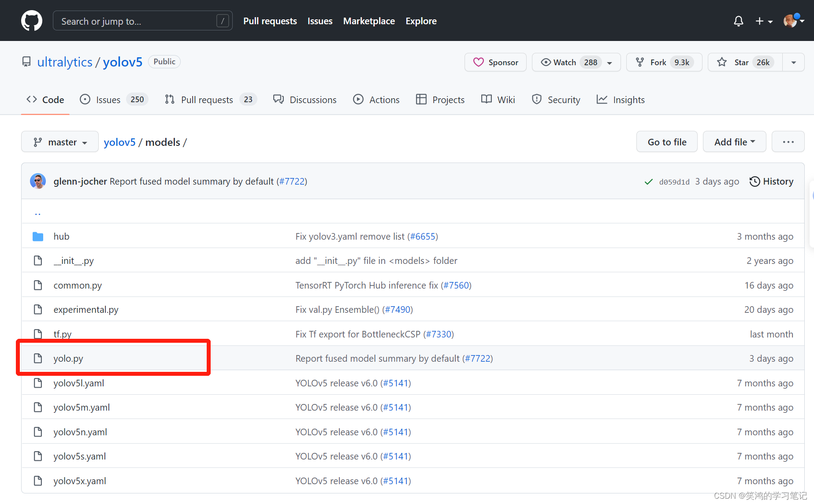Select the Pull requests menu item
The image size is (814, 504).
point(270,21)
